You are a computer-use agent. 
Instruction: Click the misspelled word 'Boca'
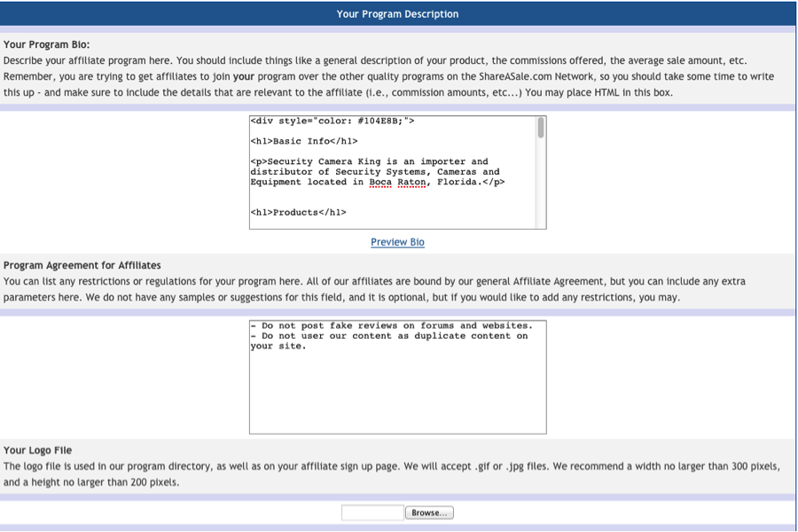[380, 183]
